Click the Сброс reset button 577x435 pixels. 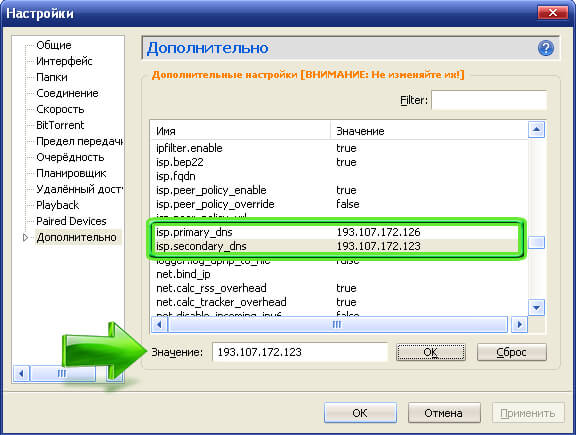tap(511, 352)
